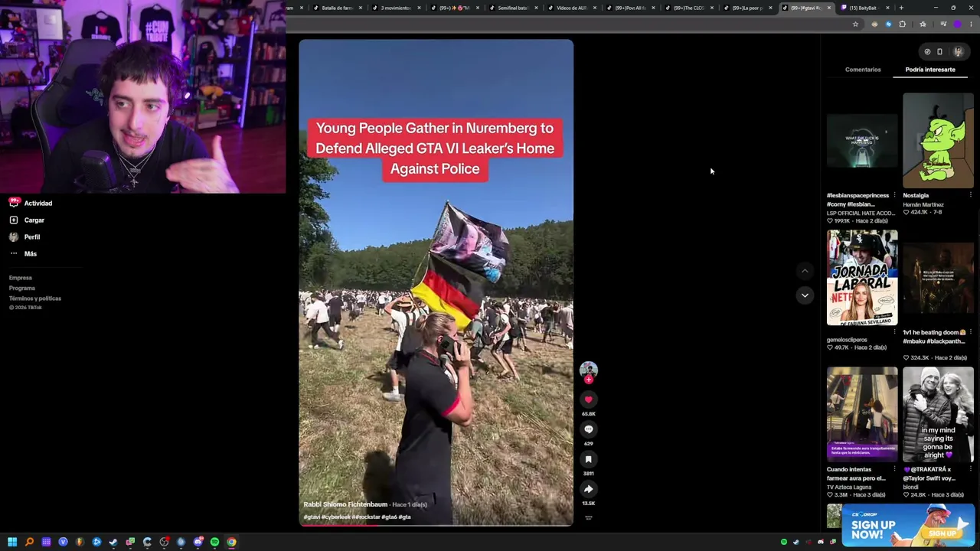The height and width of the screenshot is (551, 980).
Task: Open the comments on the video
Action: 588,429
